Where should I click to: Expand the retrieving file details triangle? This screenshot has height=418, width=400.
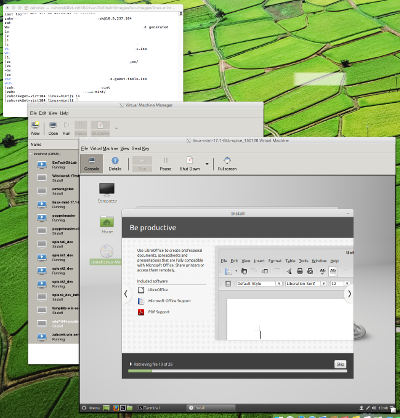(x=131, y=364)
